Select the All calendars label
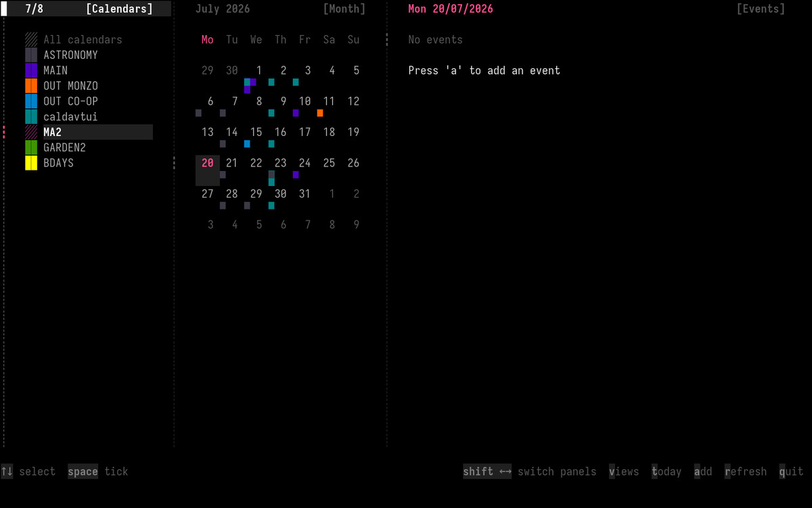Image resolution: width=812 pixels, height=508 pixels. coord(83,39)
